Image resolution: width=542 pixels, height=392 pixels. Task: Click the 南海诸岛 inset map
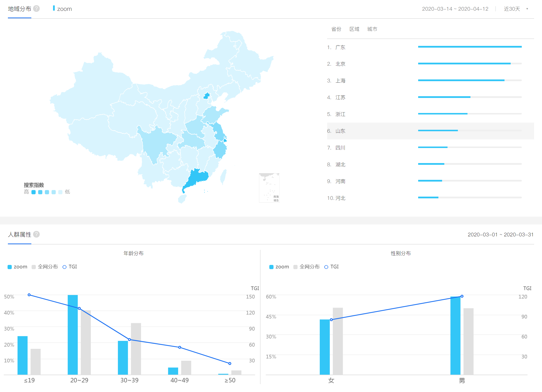[x=269, y=187]
